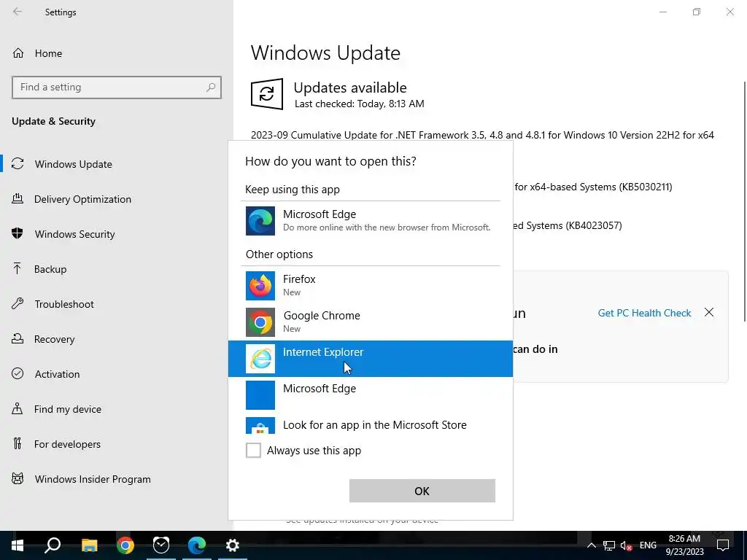The height and width of the screenshot is (560, 747).
Task: Click the Find a setting search field
Action: coord(117,87)
